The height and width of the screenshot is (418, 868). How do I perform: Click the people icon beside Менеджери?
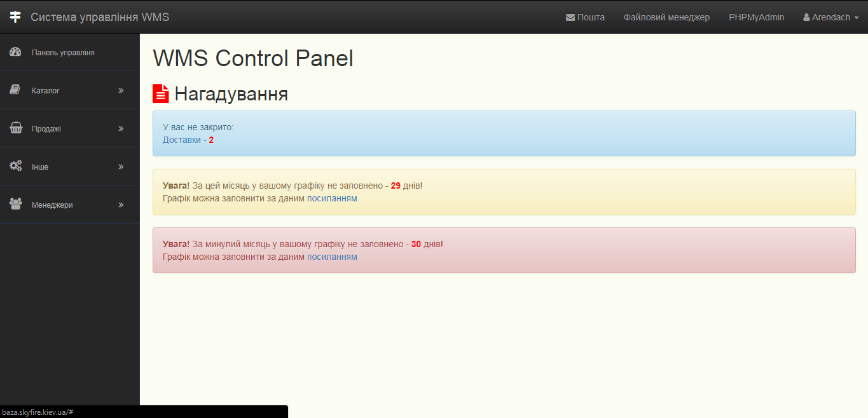click(16, 205)
